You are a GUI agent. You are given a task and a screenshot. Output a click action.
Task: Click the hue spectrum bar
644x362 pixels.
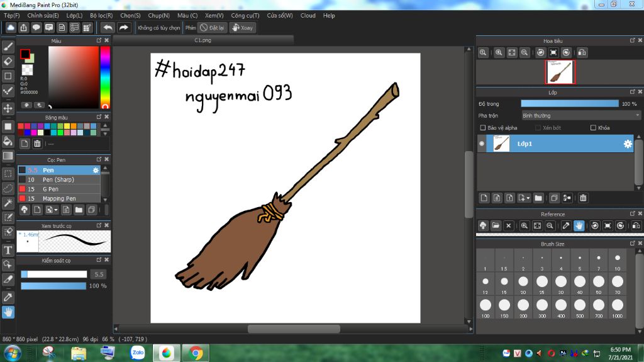pos(105,77)
